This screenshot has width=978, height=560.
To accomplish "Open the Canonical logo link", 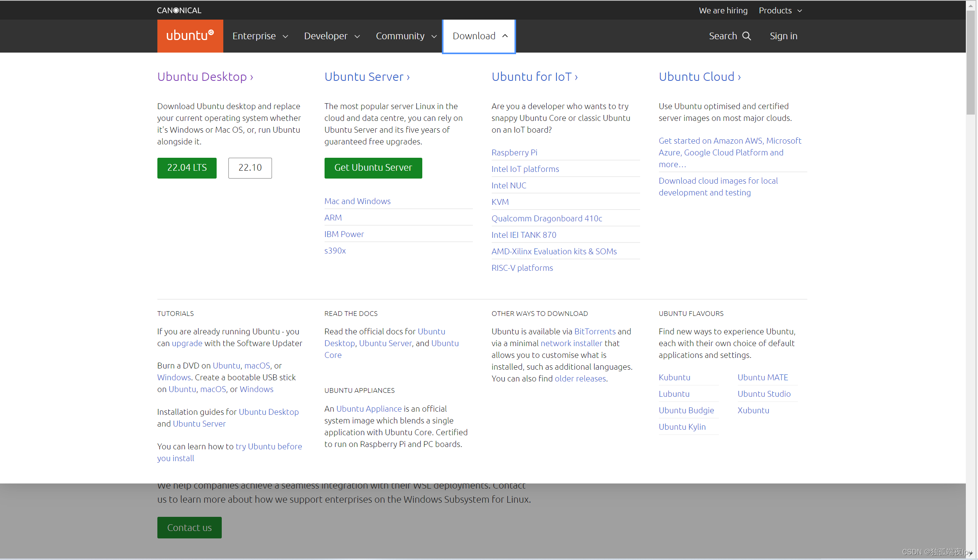I will [179, 10].
